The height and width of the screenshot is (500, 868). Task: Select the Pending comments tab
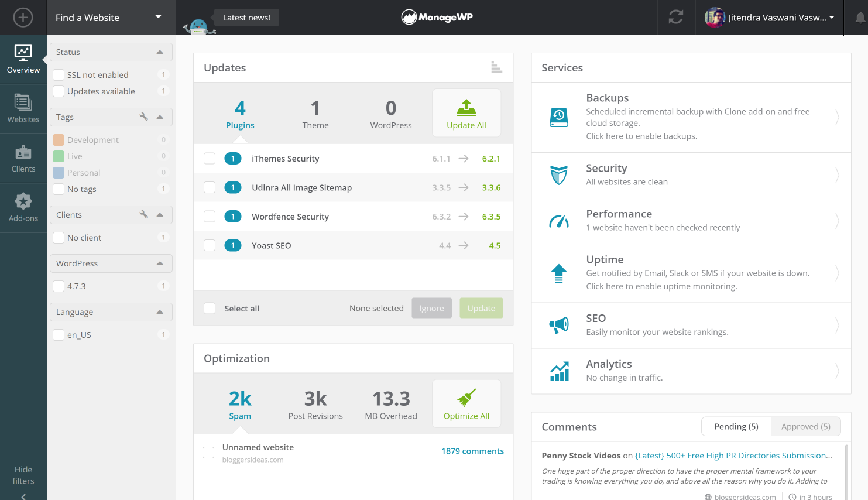(x=736, y=426)
